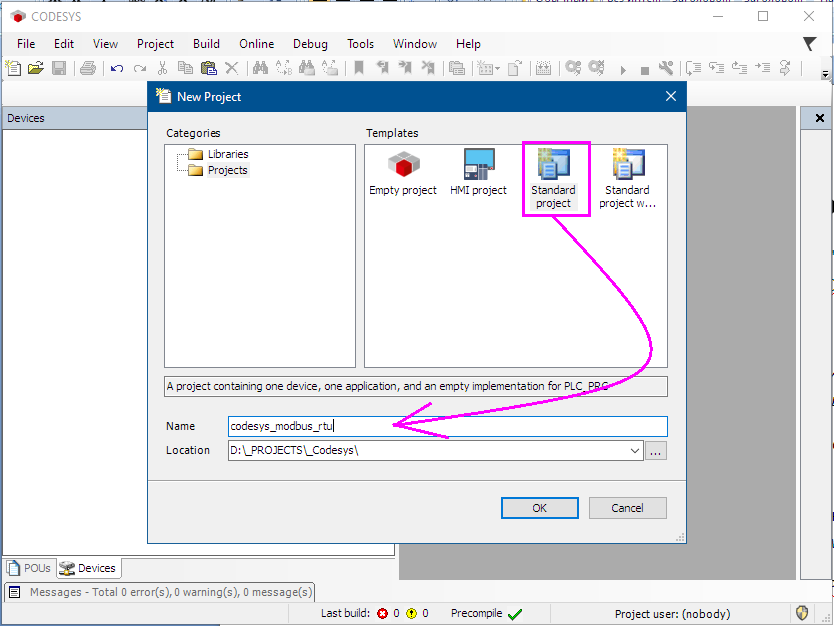Click the Step Over toolbar icon
This screenshot has height=626, width=834.
[694, 68]
